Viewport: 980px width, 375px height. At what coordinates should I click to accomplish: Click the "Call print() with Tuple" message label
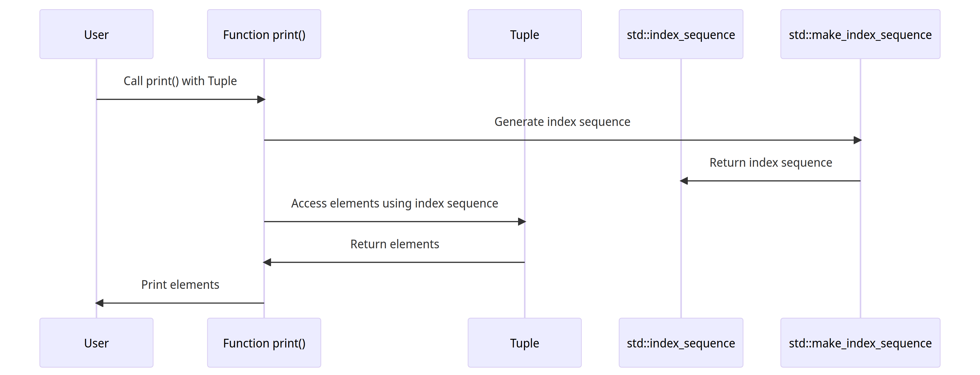[180, 81]
